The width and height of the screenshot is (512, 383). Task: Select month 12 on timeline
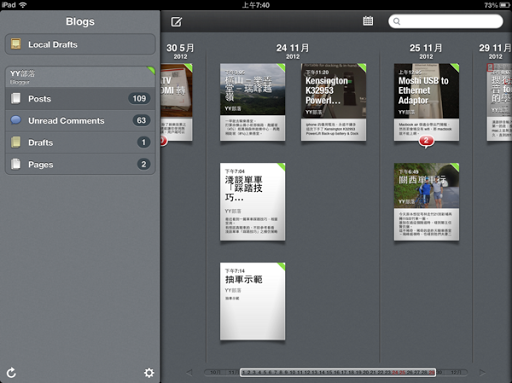point(456,372)
